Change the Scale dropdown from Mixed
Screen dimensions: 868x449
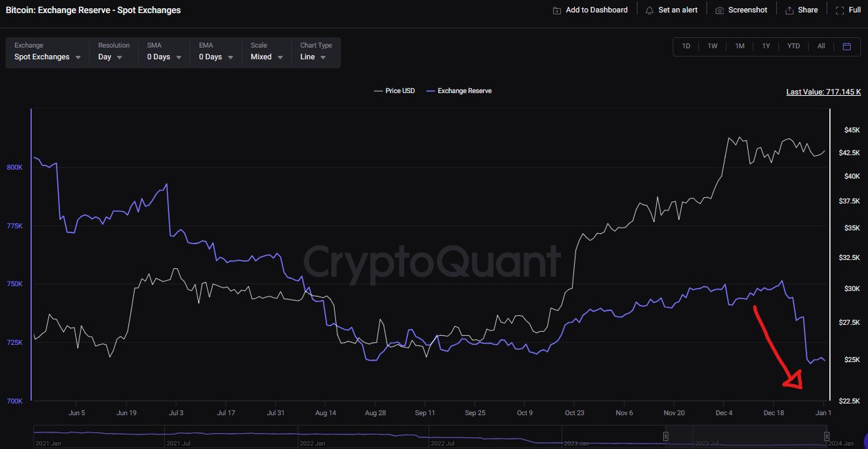click(267, 52)
